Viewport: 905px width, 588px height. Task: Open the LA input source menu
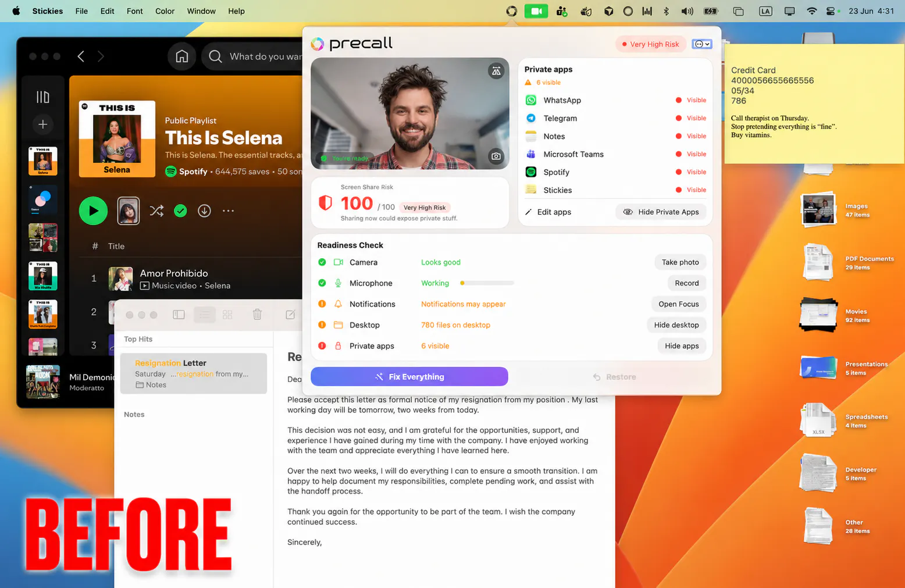coord(765,11)
